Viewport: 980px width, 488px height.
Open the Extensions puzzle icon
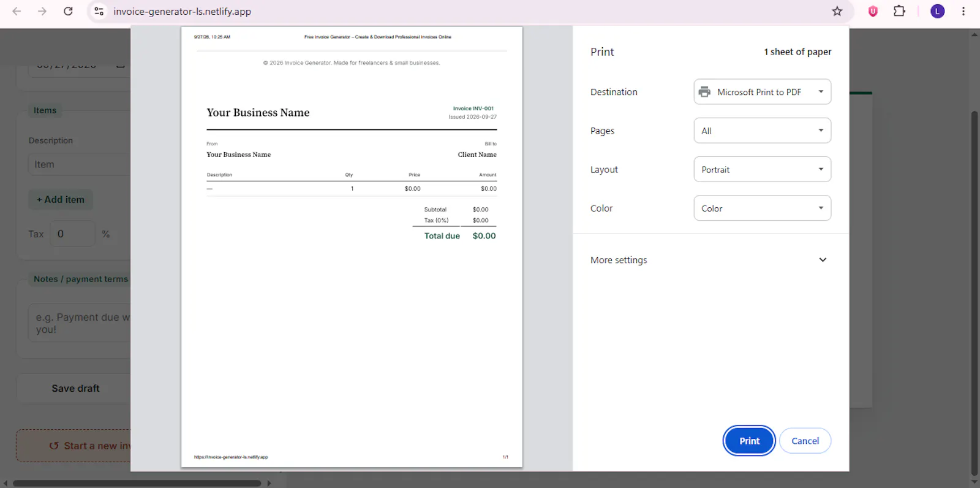899,11
